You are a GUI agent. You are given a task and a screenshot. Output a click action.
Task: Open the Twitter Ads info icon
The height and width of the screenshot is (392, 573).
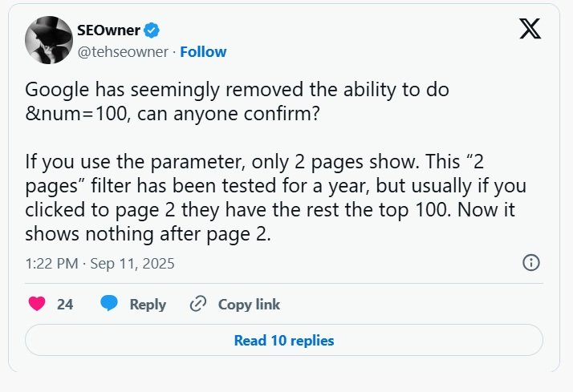click(530, 263)
